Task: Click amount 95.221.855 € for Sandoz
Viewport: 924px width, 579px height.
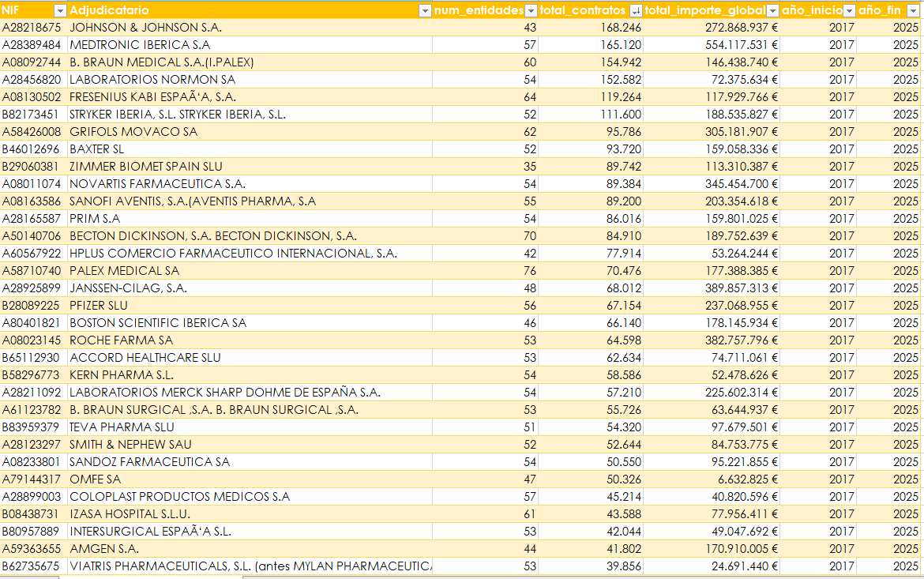Action: (x=712, y=462)
